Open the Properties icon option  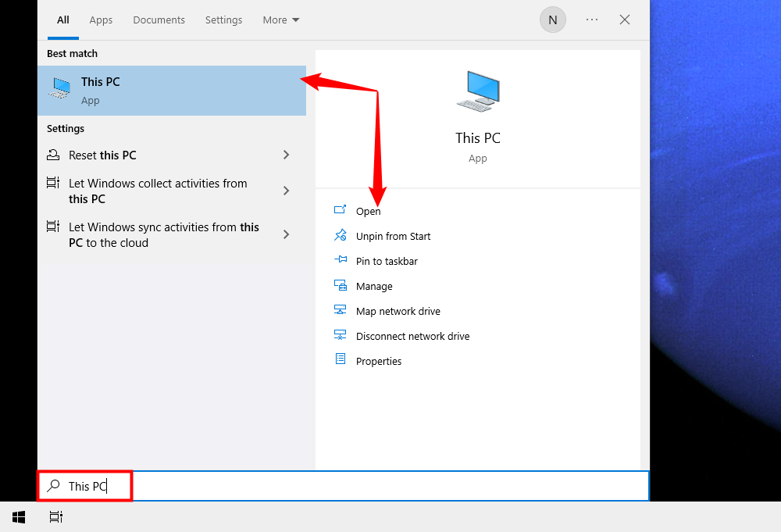click(341, 360)
